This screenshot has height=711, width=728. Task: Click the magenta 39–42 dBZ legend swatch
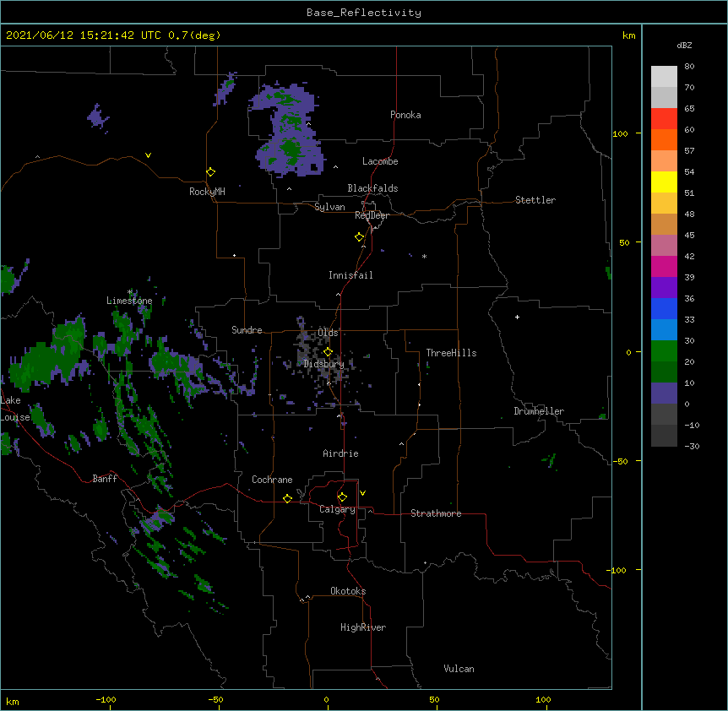coord(664,266)
